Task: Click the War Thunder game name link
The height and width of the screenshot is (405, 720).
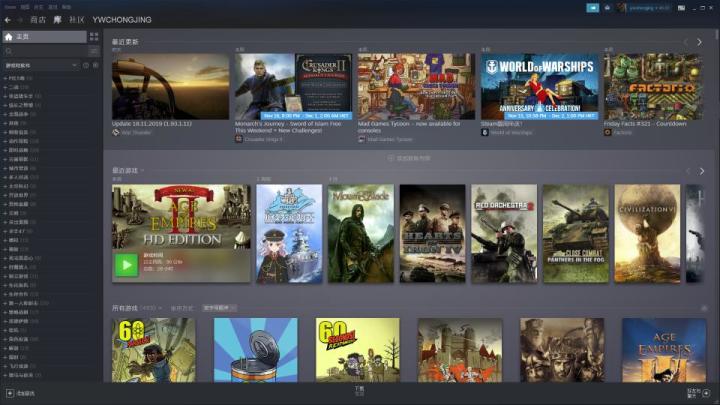Action: 136,133
